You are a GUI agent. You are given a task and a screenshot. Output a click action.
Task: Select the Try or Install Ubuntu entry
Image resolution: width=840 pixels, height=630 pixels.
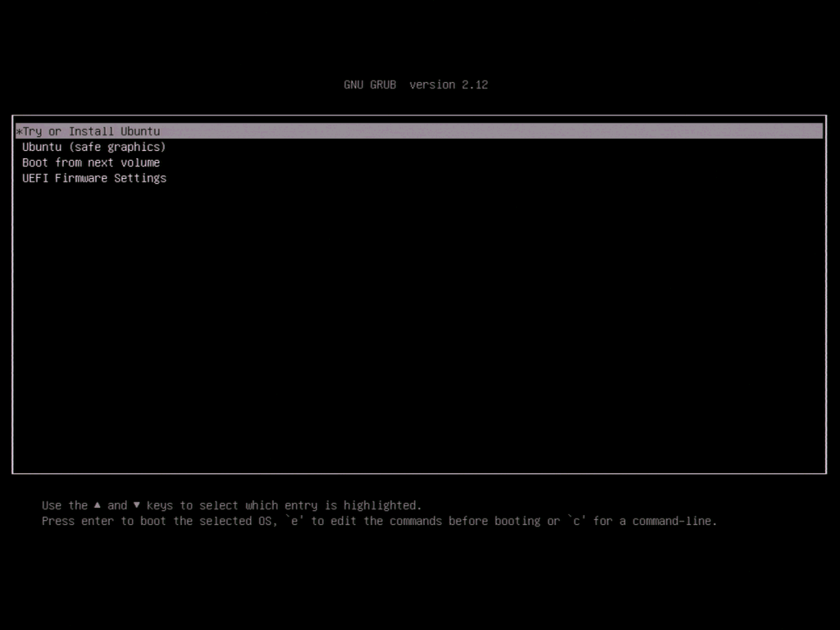419,131
